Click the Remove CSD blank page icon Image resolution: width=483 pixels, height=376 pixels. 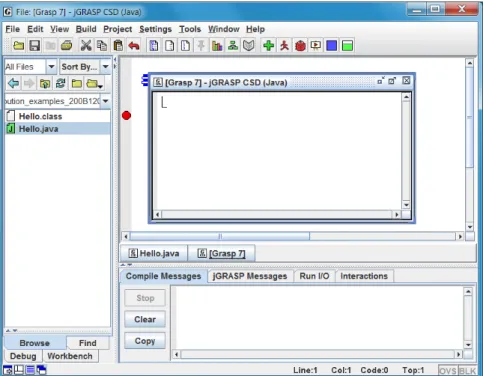click(170, 45)
